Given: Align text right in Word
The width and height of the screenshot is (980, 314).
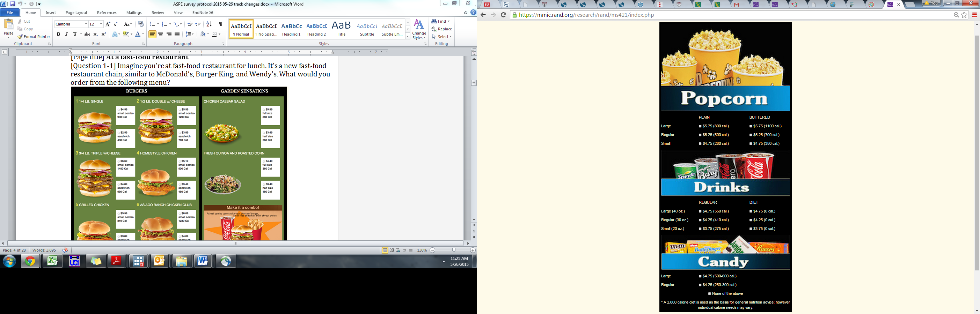Looking at the screenshot, I should click(169, 34).
